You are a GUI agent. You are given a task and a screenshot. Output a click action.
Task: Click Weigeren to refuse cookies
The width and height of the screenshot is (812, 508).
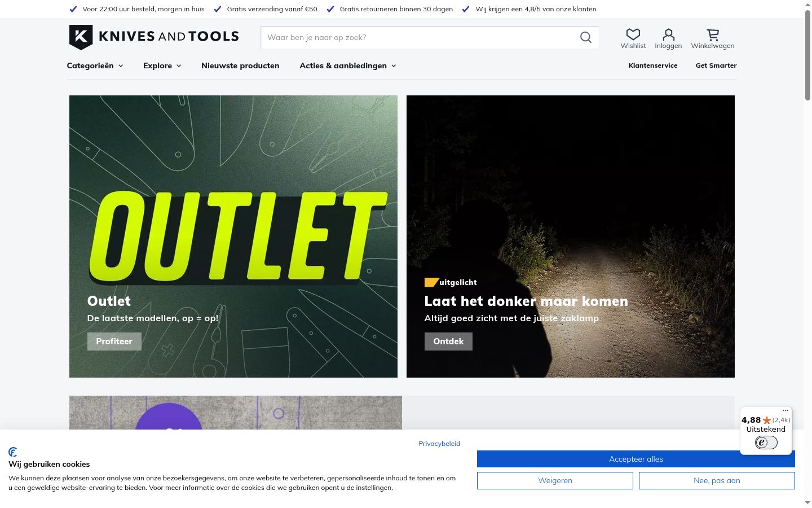(555, 480)
